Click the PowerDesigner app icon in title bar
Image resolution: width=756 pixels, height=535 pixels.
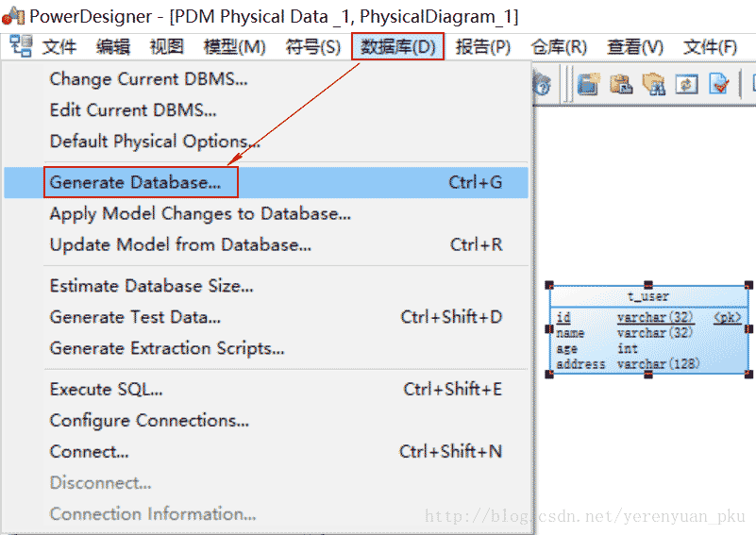point(13,16)
